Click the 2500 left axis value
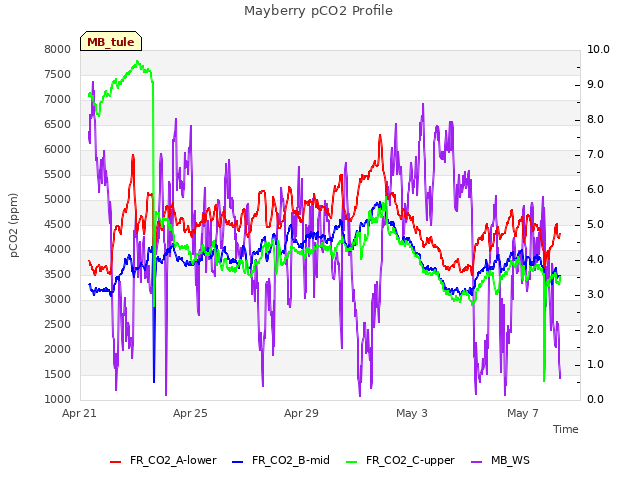Screen dimensions: 640x480 point(58,324)
